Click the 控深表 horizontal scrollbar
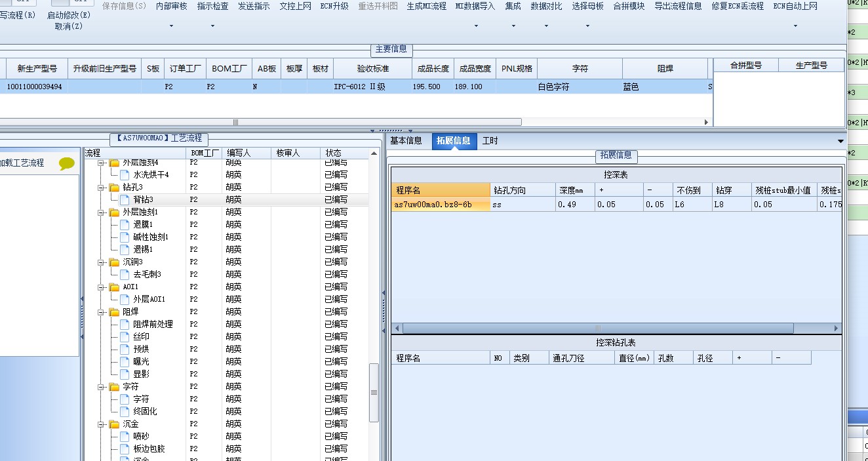The image size is (868, 461). 598,328
